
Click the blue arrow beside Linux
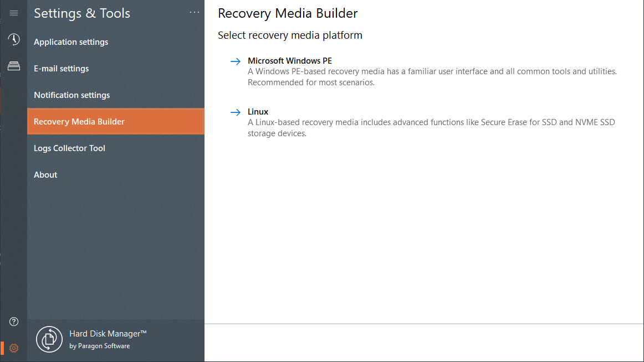click(x=235, y=112)
